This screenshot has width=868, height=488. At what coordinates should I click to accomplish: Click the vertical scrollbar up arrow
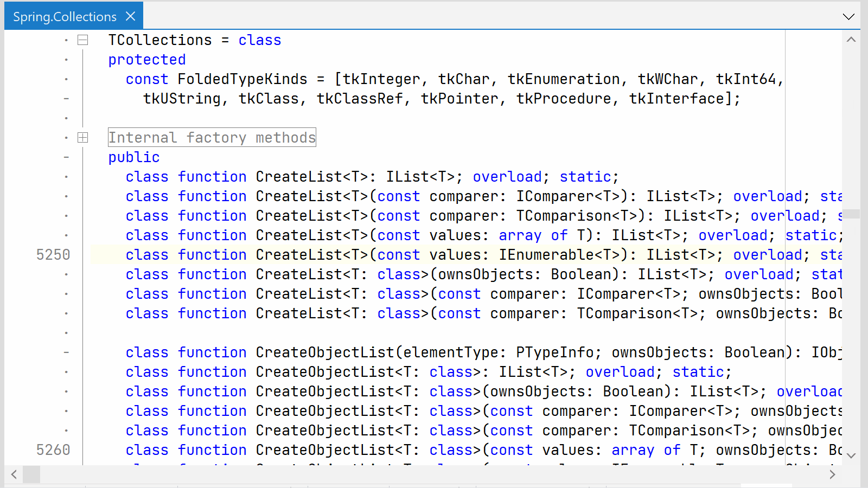coord(851,40)
